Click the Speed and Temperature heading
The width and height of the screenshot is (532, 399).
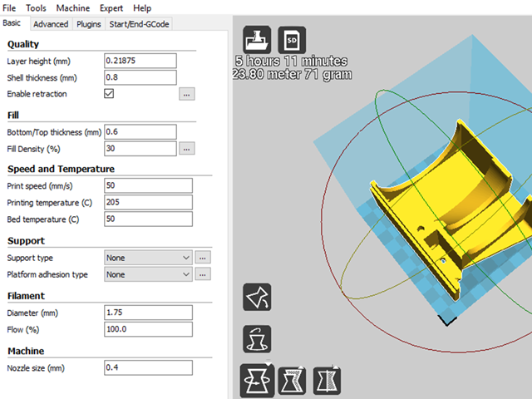(x=61, y=169)
